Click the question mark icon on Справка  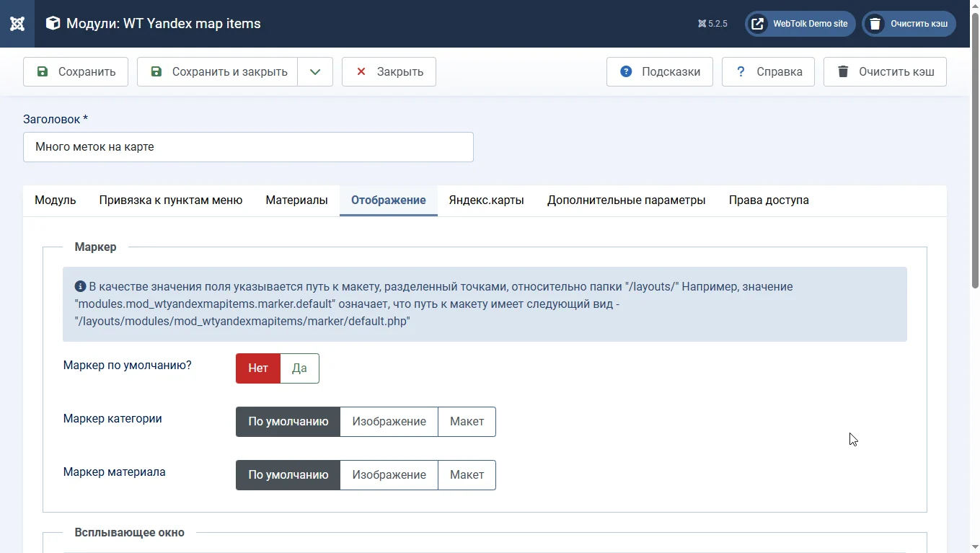point(740,71)
